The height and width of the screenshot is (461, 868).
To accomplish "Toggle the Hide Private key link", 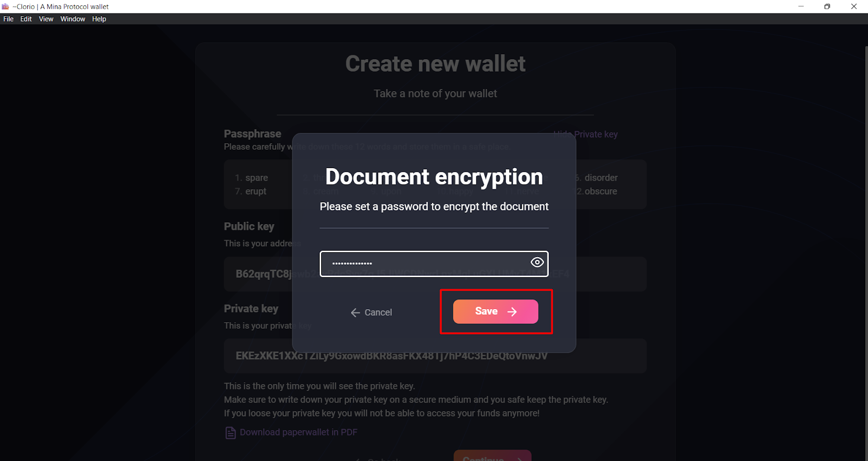I will [586, 134].
